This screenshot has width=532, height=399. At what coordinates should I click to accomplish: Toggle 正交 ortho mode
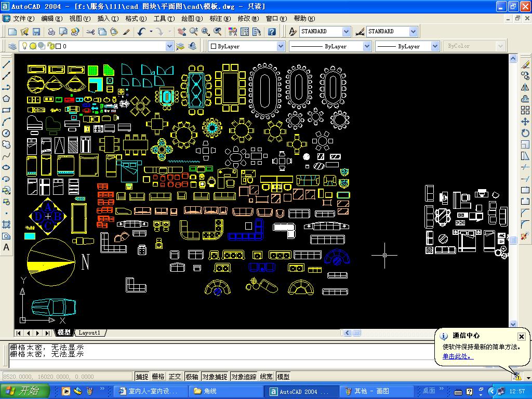tap(175, 377)
